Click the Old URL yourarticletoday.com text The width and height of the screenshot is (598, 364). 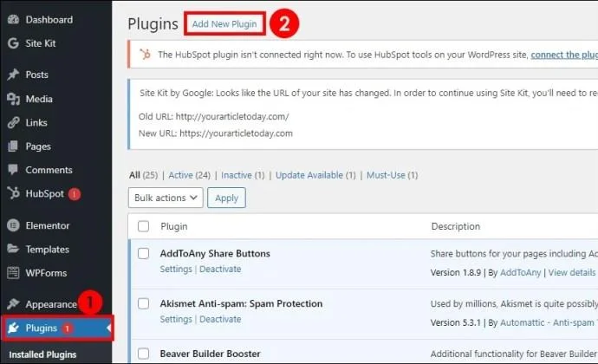(232, 116)
